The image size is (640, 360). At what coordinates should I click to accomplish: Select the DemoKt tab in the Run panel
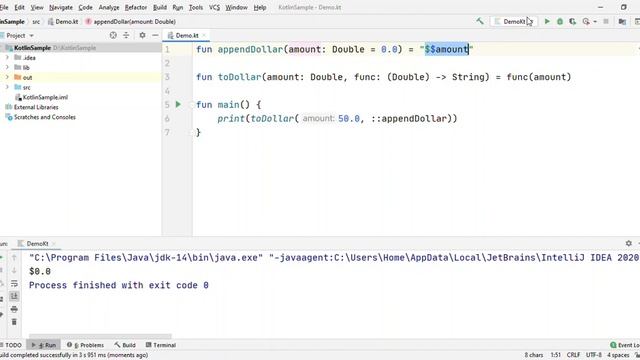point(37,244)
